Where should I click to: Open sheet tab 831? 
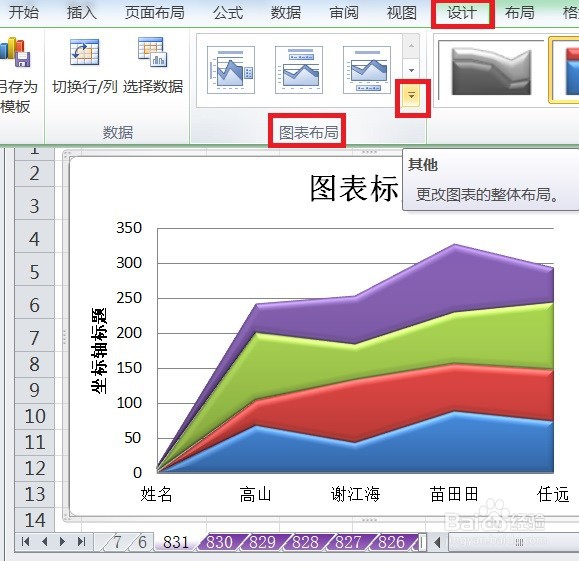[176, 542]
